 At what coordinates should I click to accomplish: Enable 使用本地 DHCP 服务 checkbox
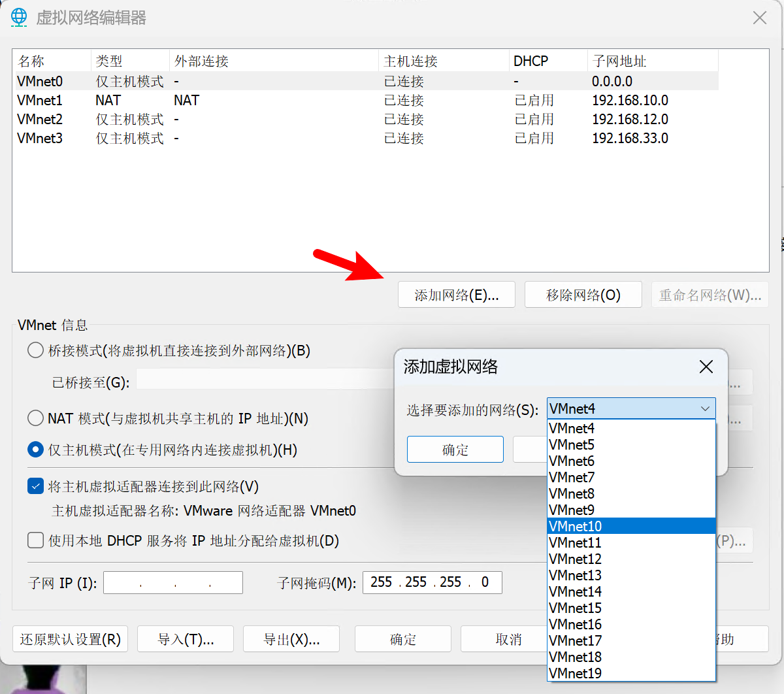coord(36,540)
